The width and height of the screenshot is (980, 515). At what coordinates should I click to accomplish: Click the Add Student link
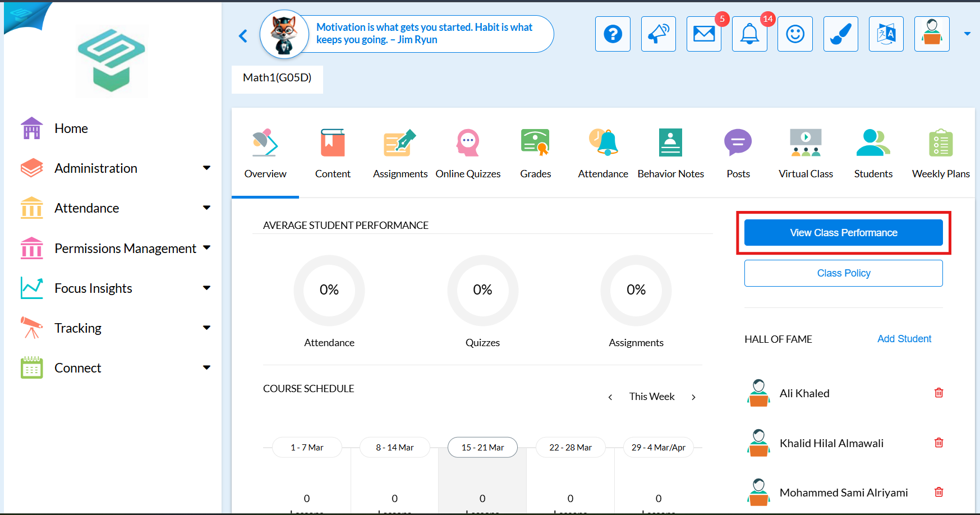coord(904,339)
